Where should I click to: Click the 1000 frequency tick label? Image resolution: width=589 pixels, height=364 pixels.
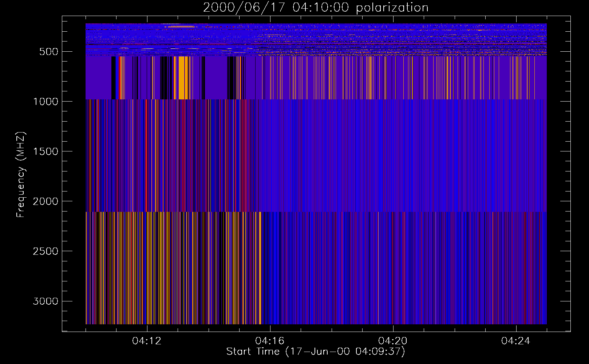click(x=46, y=102)
